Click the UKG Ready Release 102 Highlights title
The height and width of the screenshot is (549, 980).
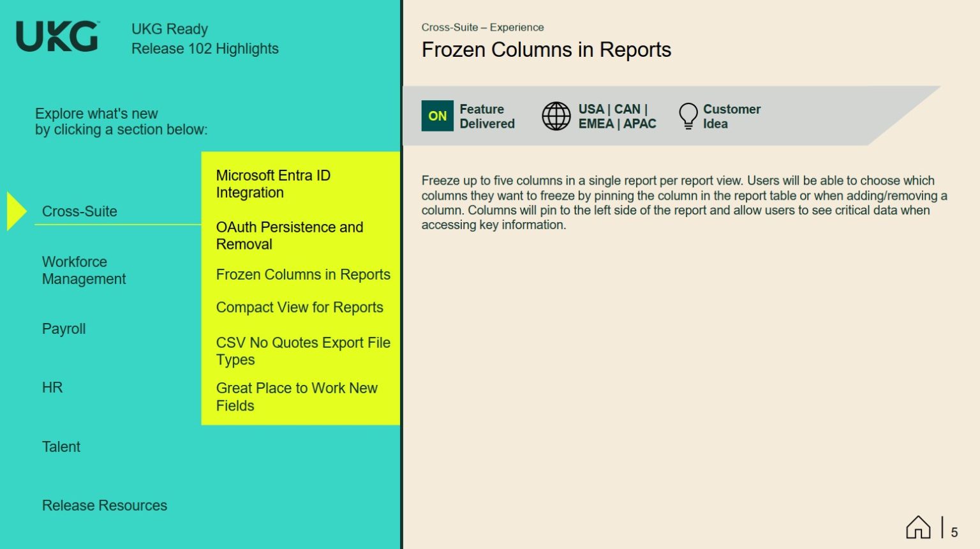click(205, 39)
